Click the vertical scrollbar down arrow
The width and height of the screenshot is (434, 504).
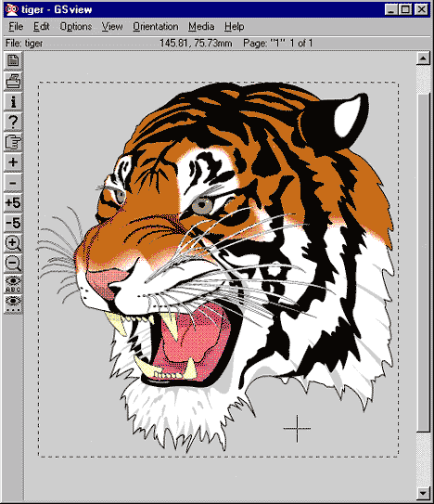[x=423, y=493]
